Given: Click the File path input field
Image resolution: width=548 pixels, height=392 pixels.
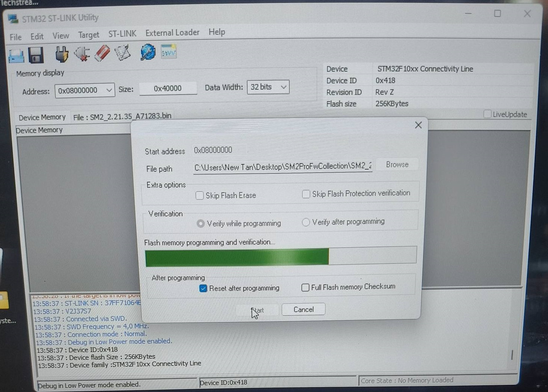Looking at the screenshot, I should click(x=283, y=166).
